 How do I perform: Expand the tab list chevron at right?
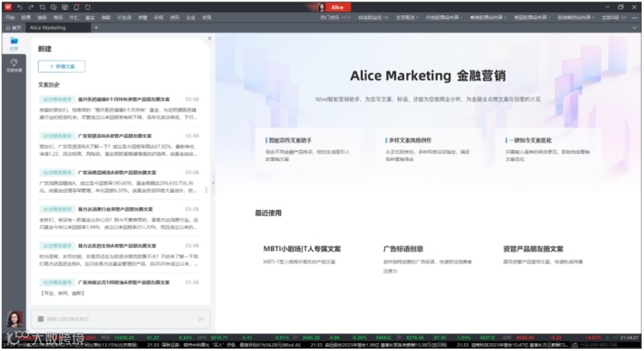pyautogui.click(x=635, y=27)
